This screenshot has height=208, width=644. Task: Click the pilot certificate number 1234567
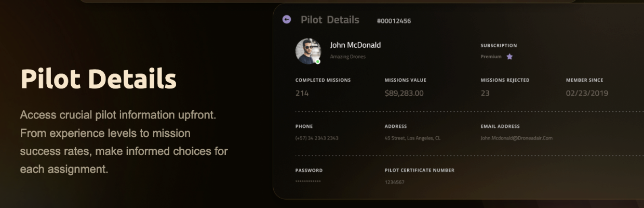point(394,182)
